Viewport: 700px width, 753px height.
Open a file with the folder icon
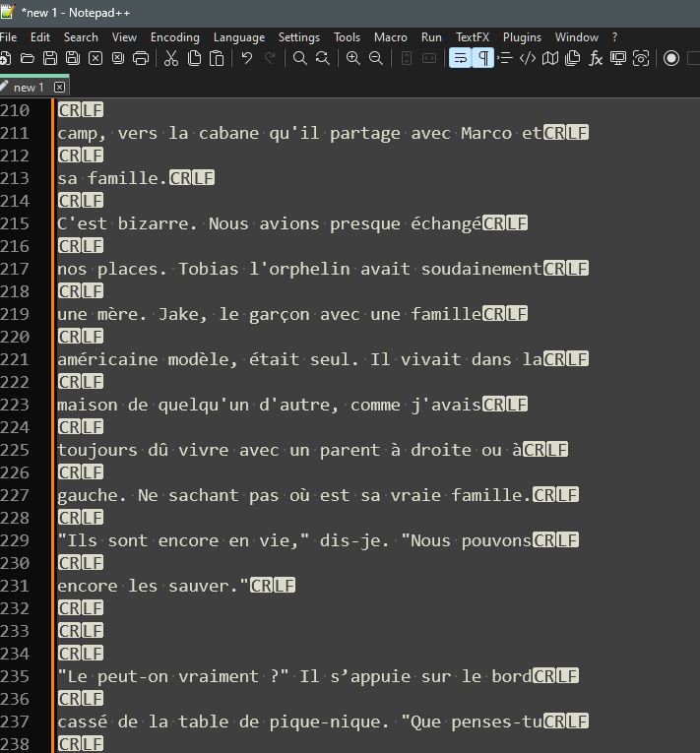[28, 58]
